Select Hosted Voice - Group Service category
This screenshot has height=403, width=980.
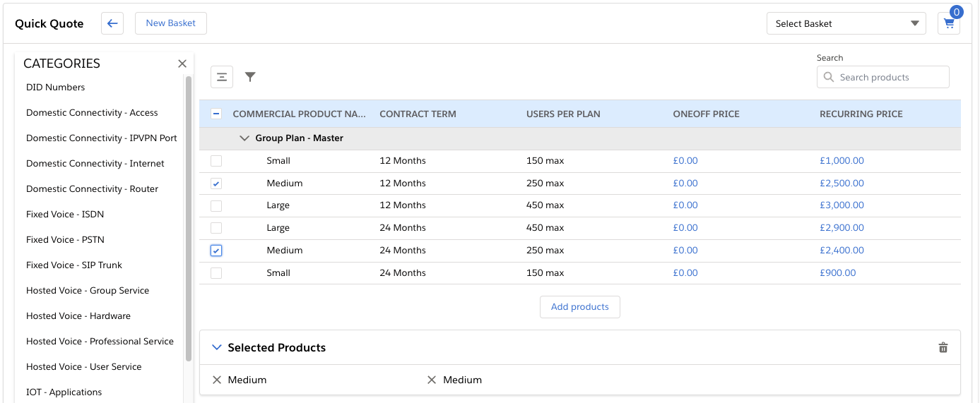pyautogui.click(x=88, y=291)
